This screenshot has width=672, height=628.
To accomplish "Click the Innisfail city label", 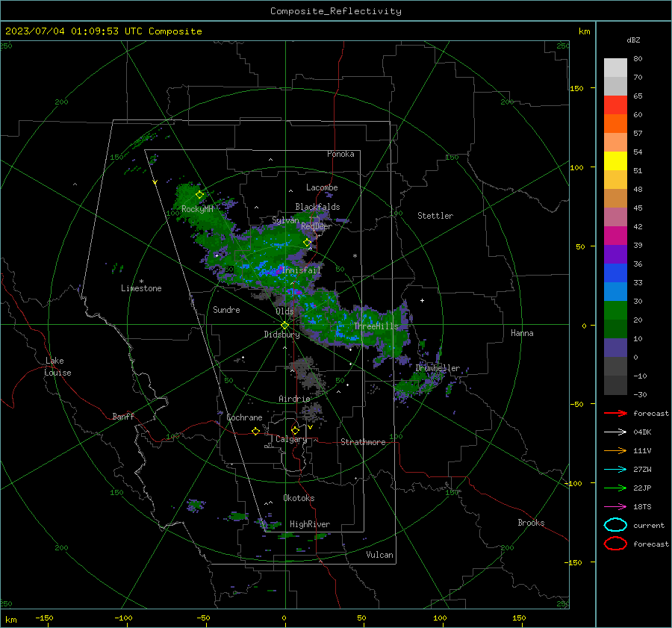I will pos(302,270).
